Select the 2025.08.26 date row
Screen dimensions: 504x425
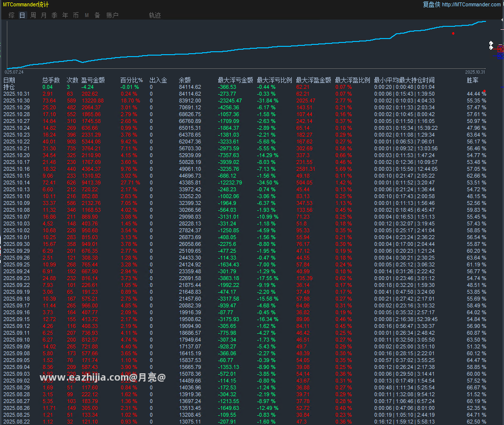click(x=17, y=408)
